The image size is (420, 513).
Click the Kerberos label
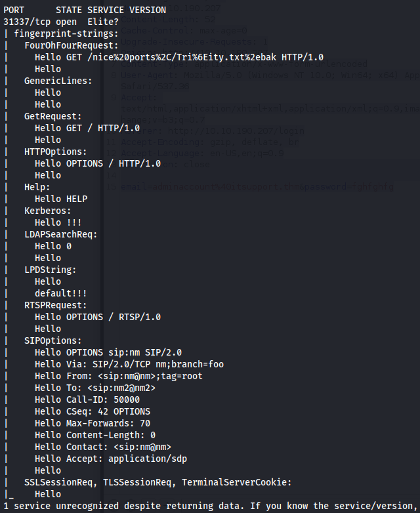pos(48,211)
